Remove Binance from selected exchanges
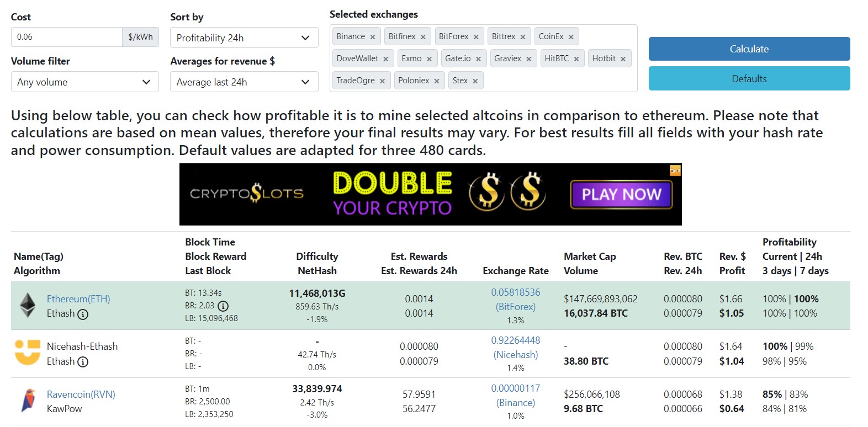 (x=373, y=37)
